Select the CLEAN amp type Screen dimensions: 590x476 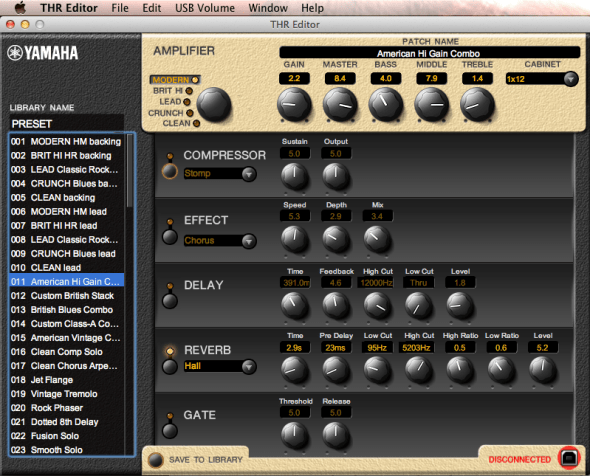(x=181, y=123)
